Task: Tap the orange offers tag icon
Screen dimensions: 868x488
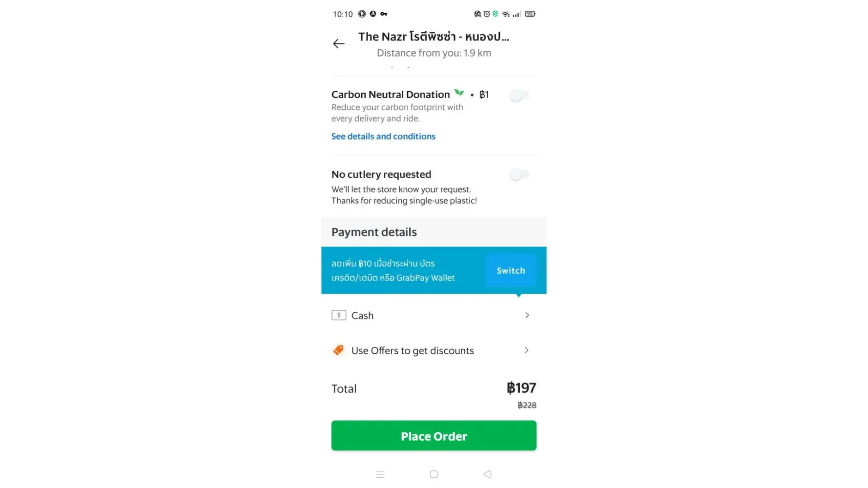Action: (x=338, y=350)
